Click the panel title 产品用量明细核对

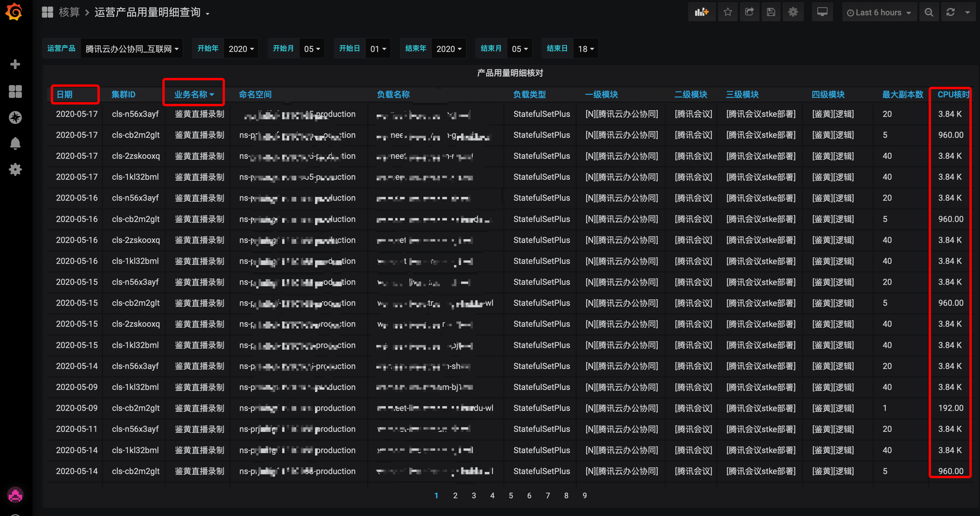(x=510, y=73)
